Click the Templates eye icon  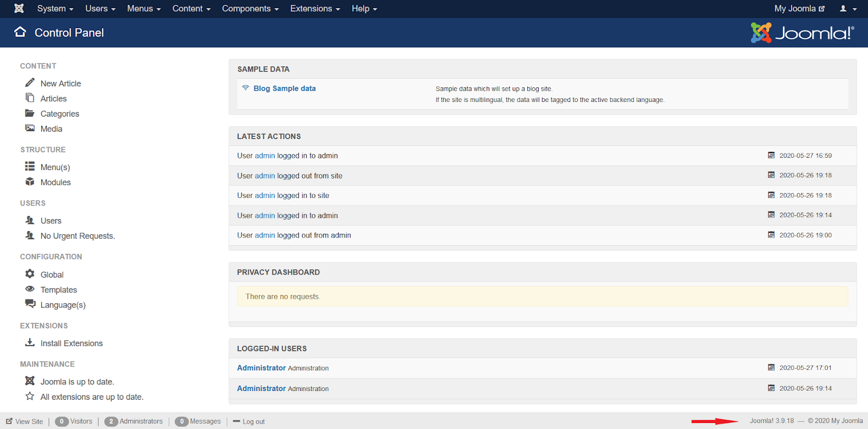coord(30,290)
